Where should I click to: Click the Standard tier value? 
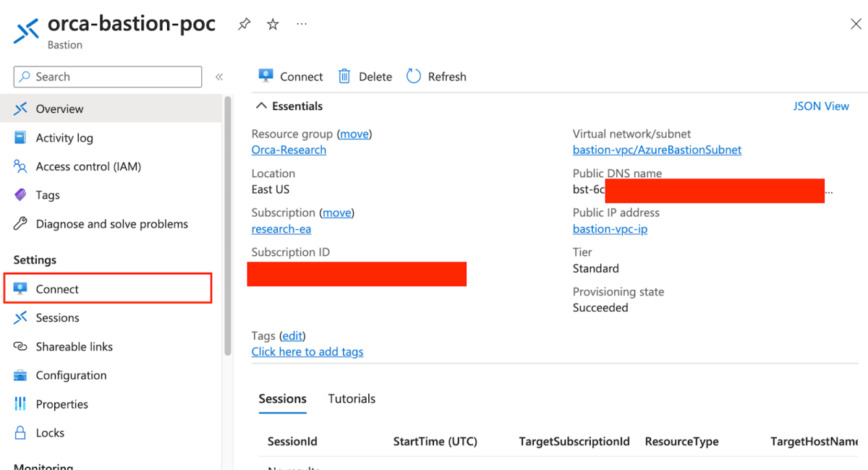tap(596, 268)
